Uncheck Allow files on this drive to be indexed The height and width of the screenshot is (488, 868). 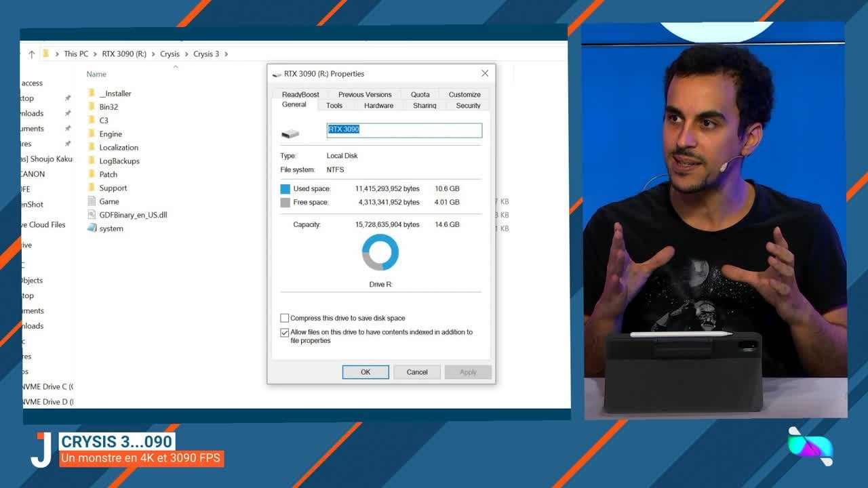click(x=285, y=333)
